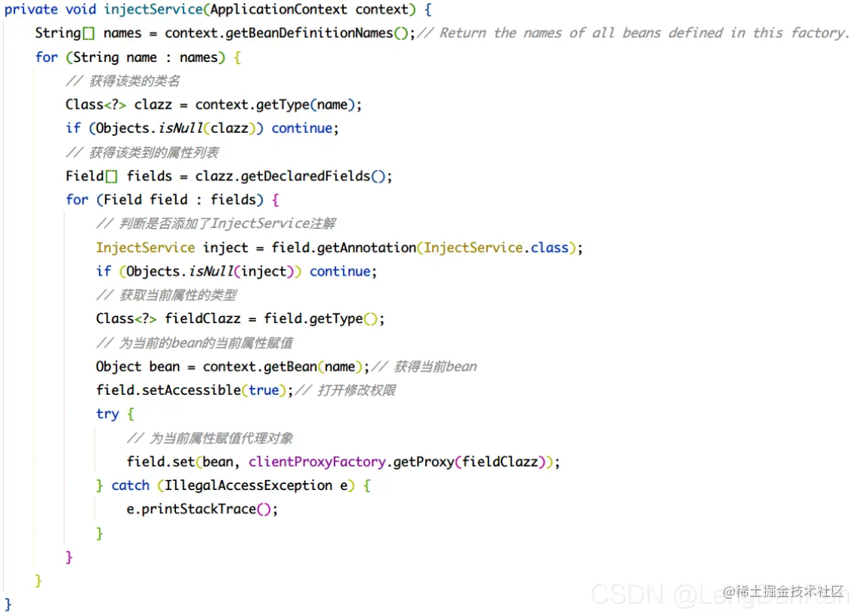Click the comment '获得该类到的属性列表'

click(x=142, y=152)
